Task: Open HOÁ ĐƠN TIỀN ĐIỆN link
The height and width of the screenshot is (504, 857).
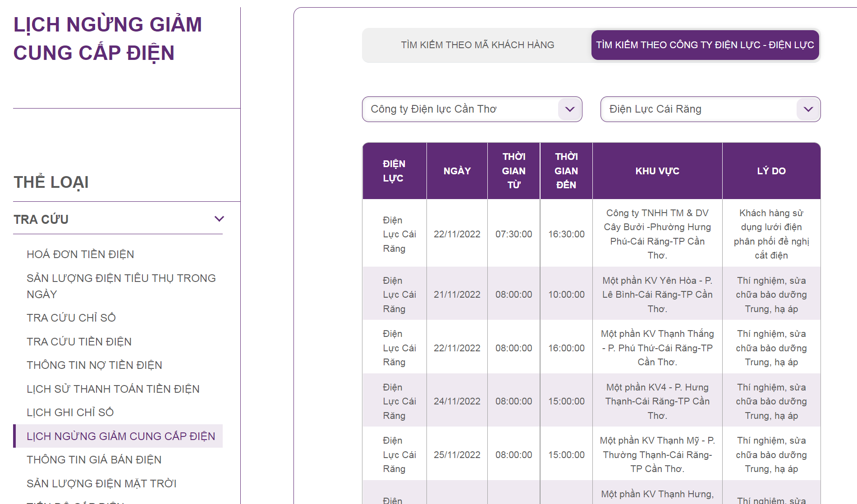Action: point(80,254)
